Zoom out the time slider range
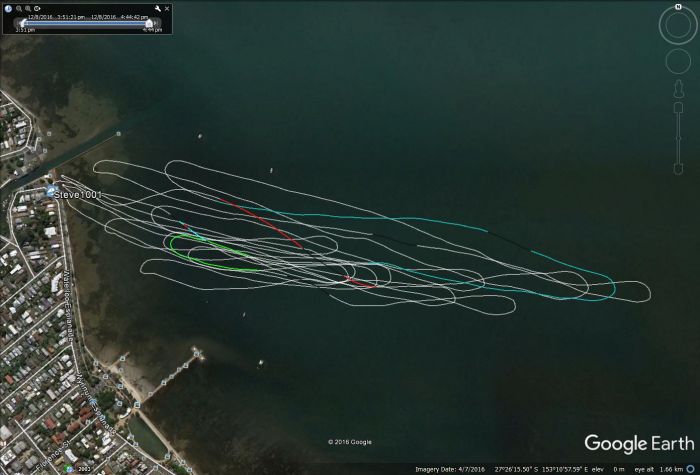Screen dimensions: 700x475 point(17,8)
